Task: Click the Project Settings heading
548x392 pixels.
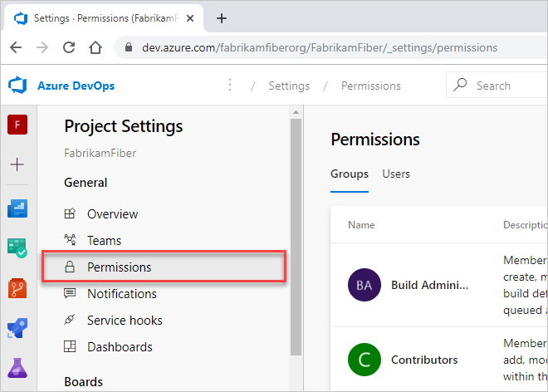Action: (x=124, y=126)
